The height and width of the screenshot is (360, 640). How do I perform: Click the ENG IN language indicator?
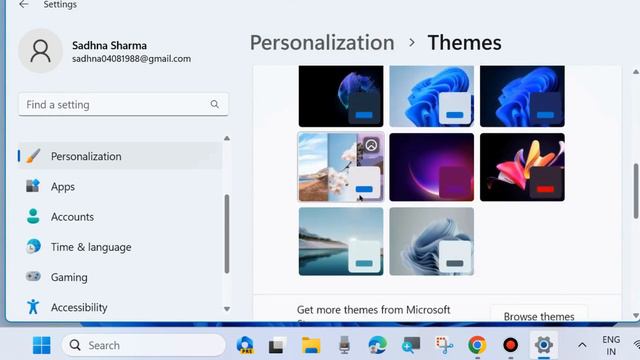click(x=611, y=345)
